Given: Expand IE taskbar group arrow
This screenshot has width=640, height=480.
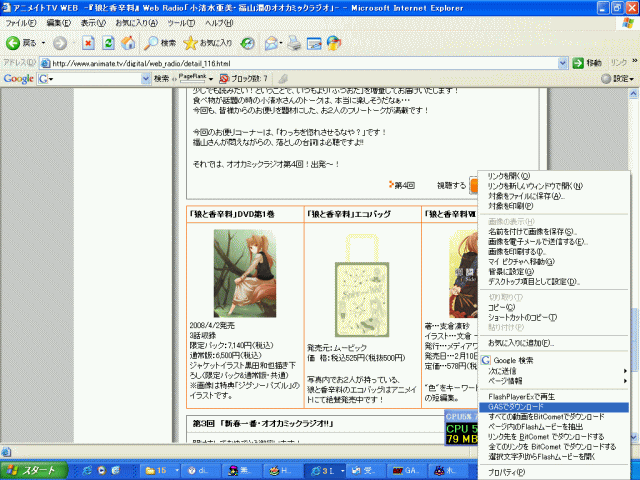Looking at the screenshot, I should click(x=342, y=471).
